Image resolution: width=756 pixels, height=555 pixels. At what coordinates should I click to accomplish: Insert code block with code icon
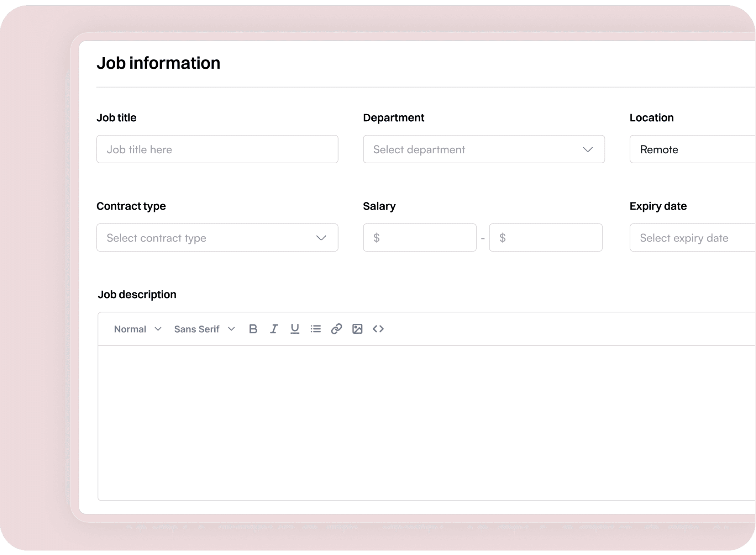(378, 329)
